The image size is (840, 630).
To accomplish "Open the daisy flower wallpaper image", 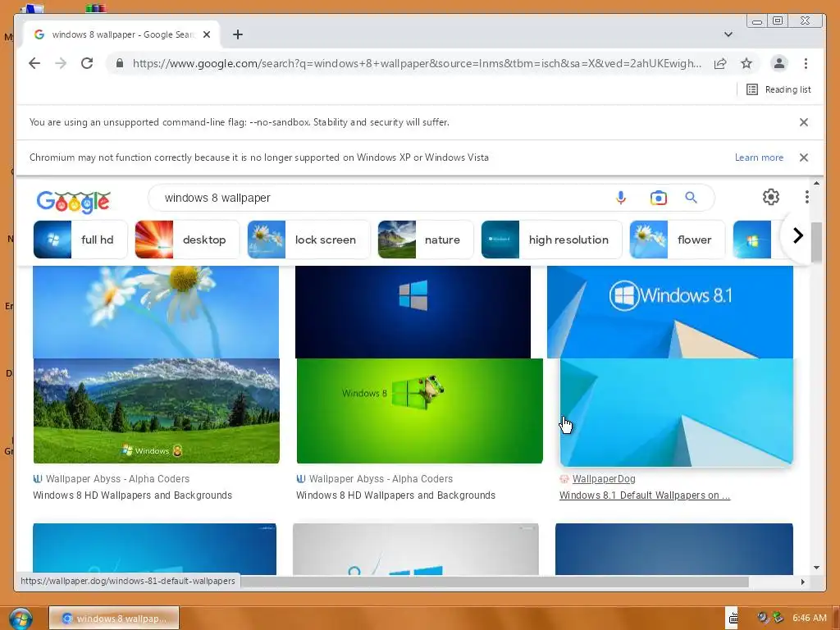I will pos(156,312).
